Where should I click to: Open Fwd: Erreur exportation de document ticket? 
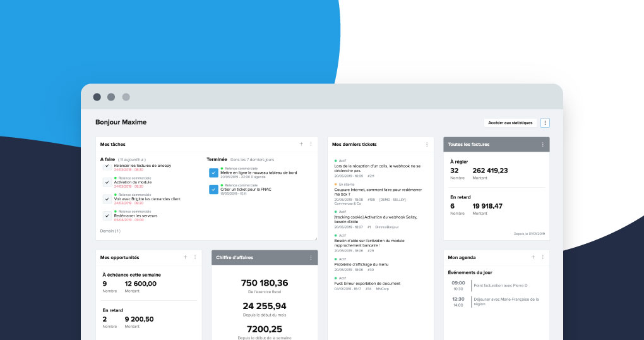(367, 283)
